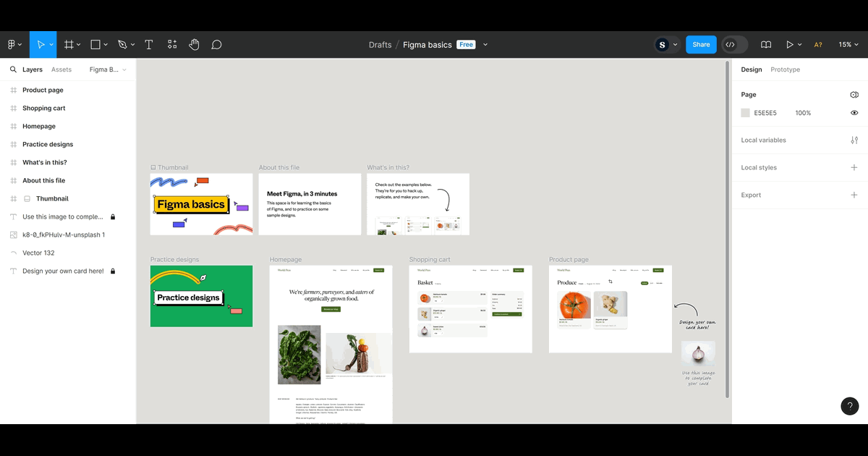
Task: Open the Figma main menu icon
Action: [12, 45]
